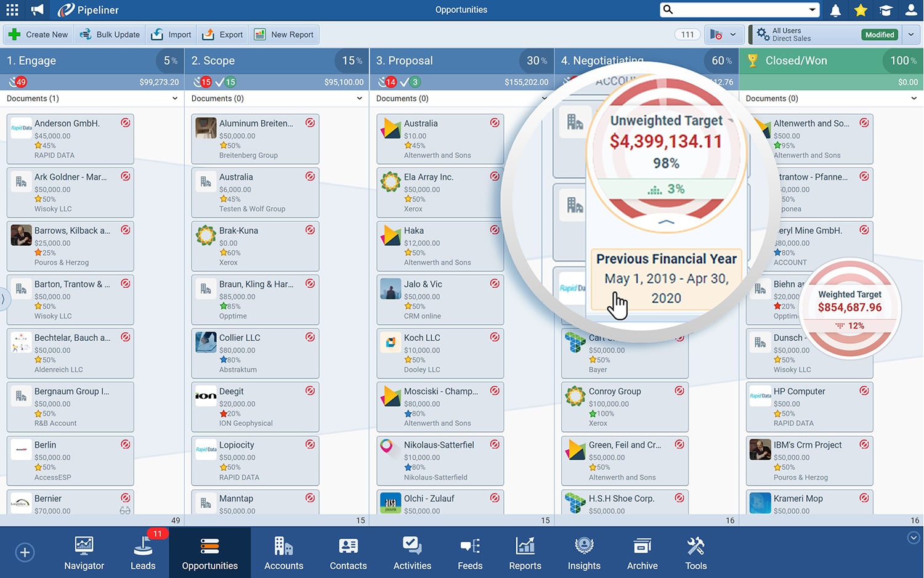Click the round plus add button

pyautogui.click(x=25, y=552)
